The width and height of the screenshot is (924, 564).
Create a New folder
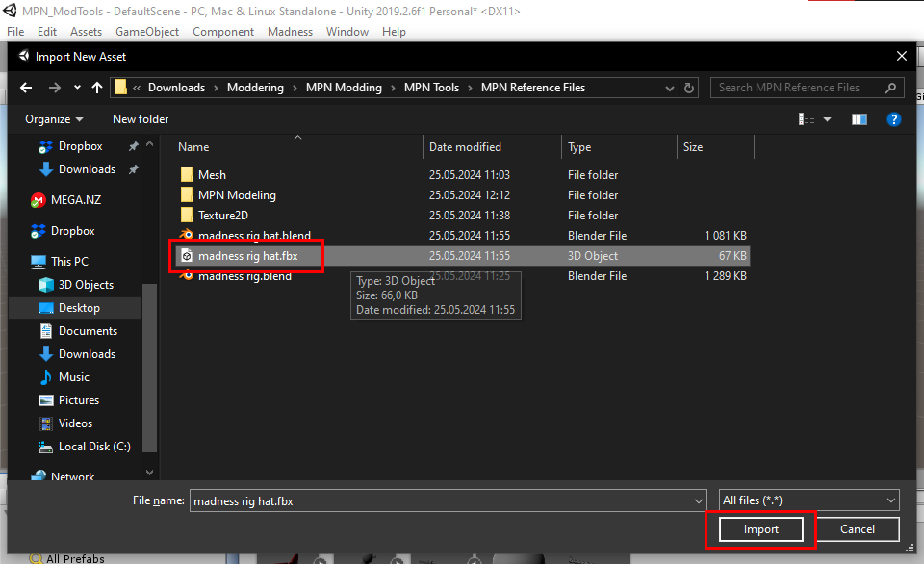(141, 119)
